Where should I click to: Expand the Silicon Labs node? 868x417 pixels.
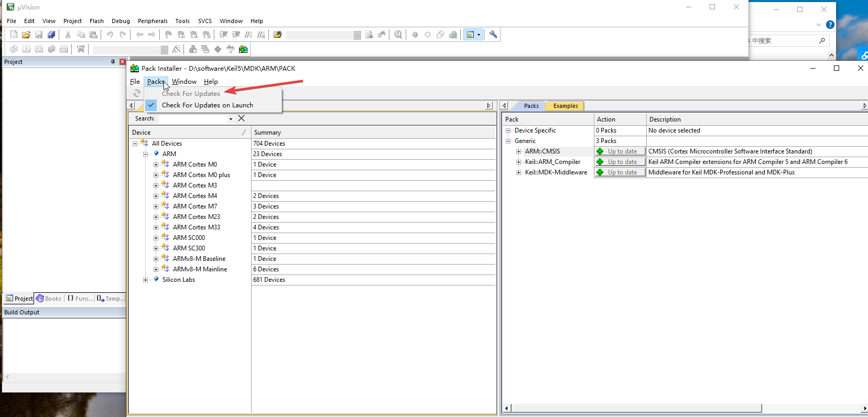(145, 280)
